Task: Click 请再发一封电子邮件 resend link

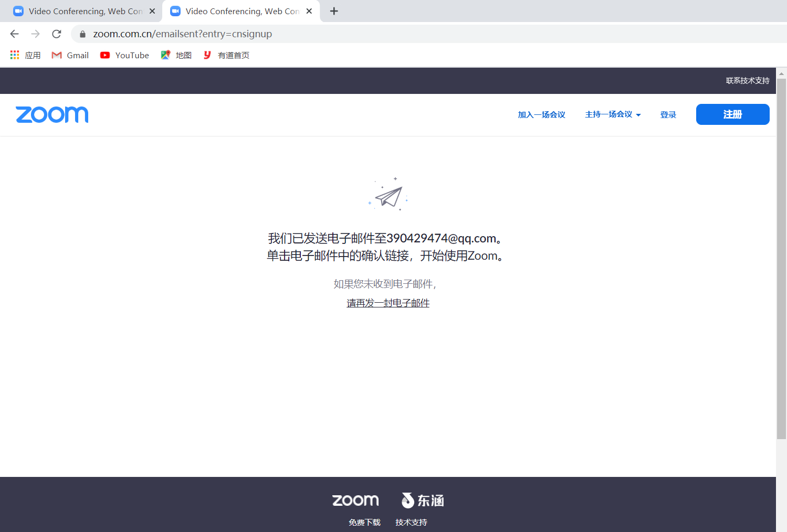Action: coord(388,303)
